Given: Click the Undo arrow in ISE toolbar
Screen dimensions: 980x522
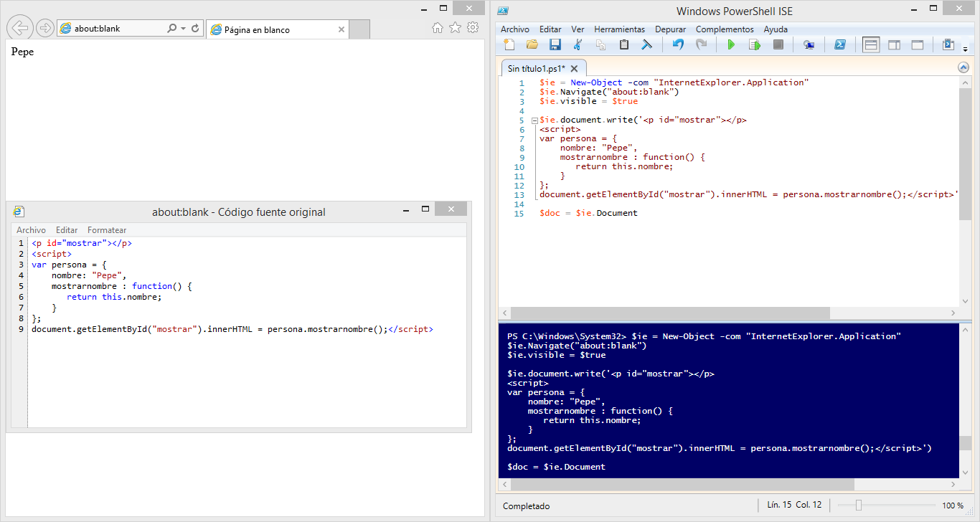Looking at the screenshot, I should [678, 45].
